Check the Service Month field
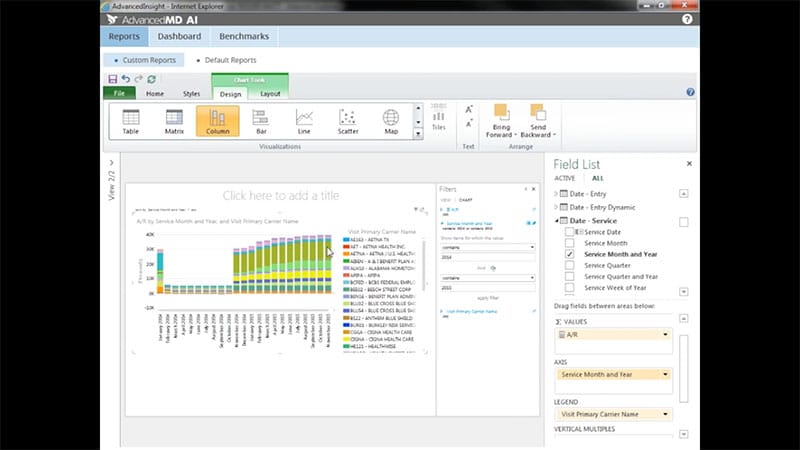The height and width of the screenshot is (450, 800). [569, 243]
